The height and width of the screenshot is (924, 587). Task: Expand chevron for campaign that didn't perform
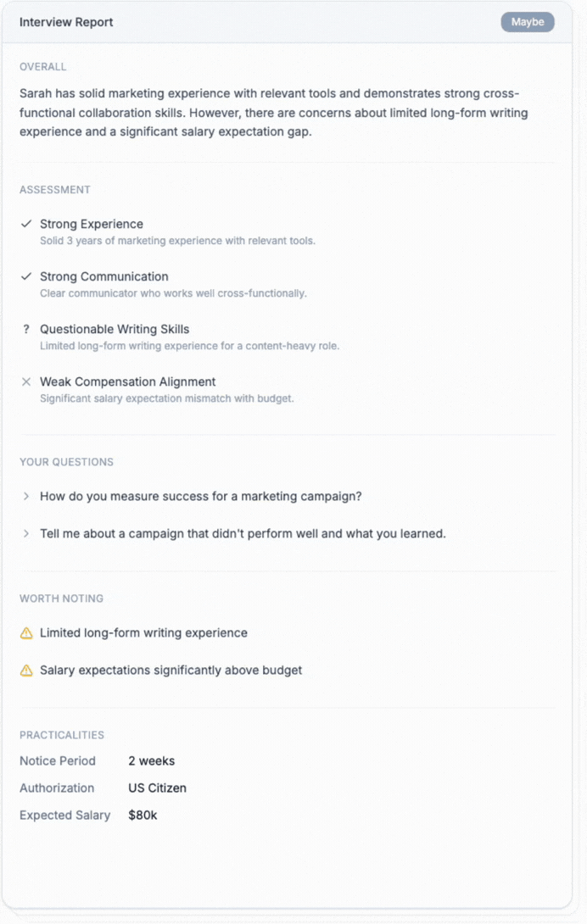pyautogui.click(x=26, y=534)
